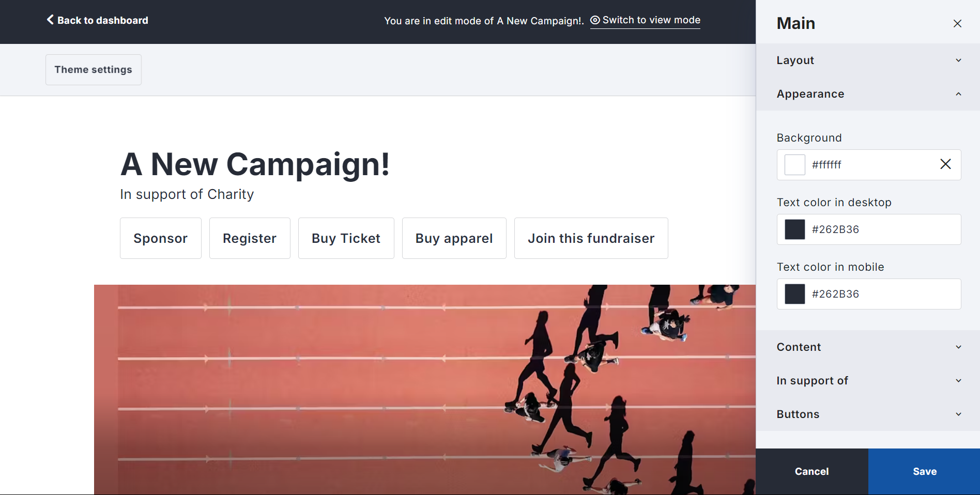Click the eye icon for view mode
This screenshot has height=495, width=980.
(x=595, y=20)
